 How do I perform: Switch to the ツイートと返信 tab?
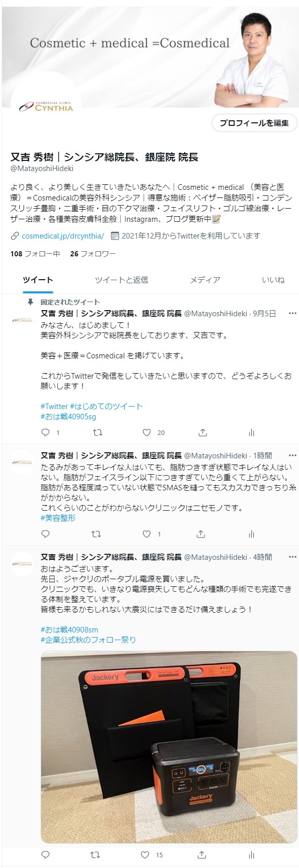(121, 280)
